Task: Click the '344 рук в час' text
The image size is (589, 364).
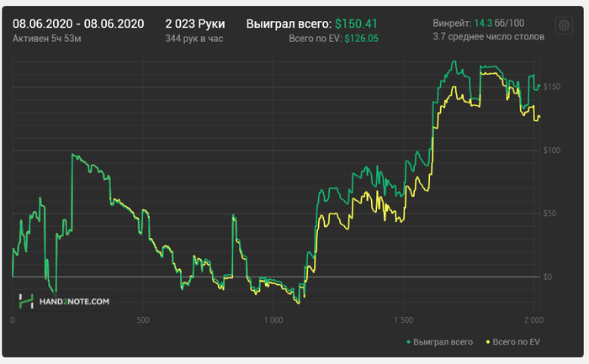Action: (194, 39)
